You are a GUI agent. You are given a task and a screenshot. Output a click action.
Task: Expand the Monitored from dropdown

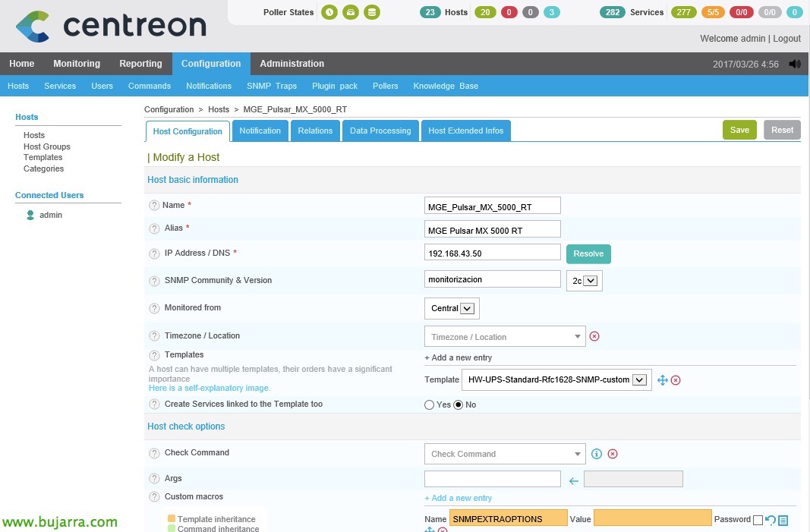point(452,308)
